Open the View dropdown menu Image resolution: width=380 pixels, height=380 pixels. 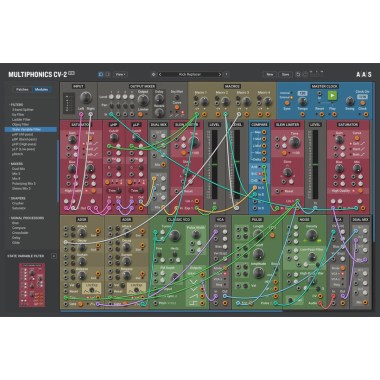point(120,74)
